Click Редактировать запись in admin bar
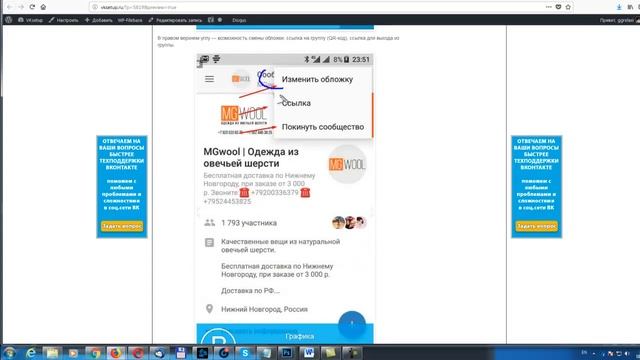The height and width of the screenshot is (360, 640). (x=175, y=20)
